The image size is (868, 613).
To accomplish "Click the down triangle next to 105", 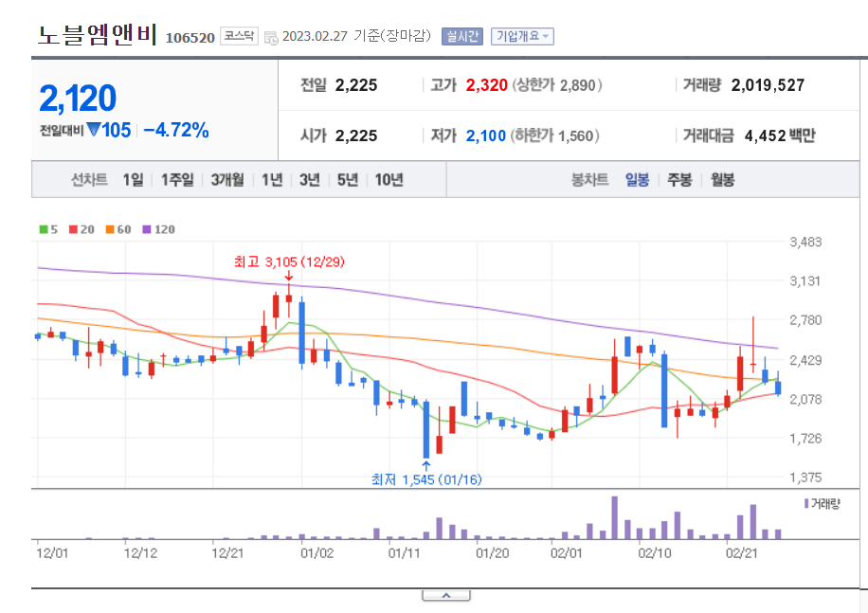I will [94, 130].
